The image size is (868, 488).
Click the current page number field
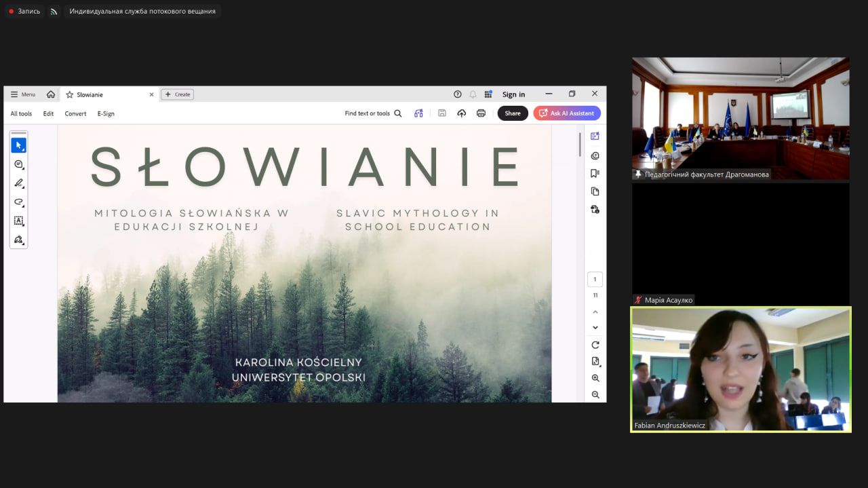595,279
